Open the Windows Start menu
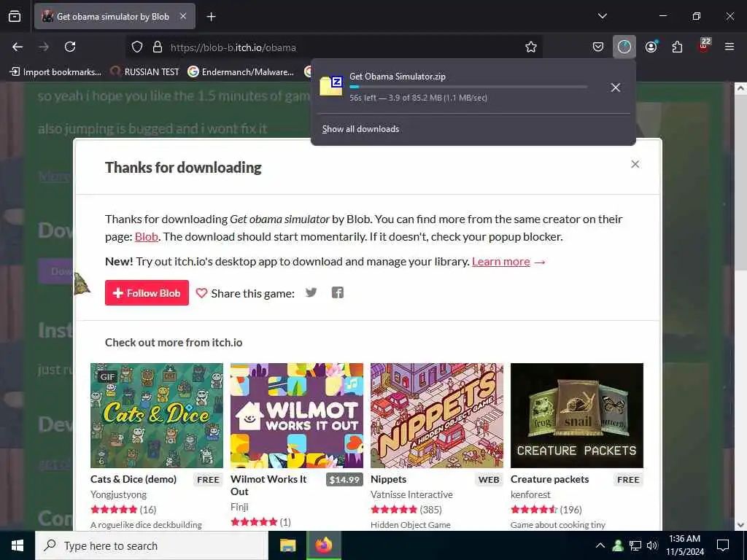747x560 pixels. coord(18,545)
